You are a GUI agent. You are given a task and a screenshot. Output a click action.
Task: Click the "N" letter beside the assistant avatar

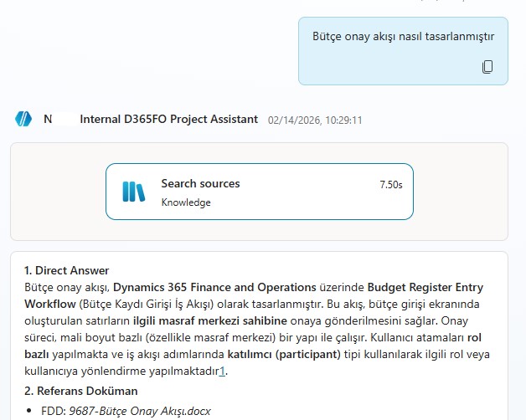[x=48, y=120]
